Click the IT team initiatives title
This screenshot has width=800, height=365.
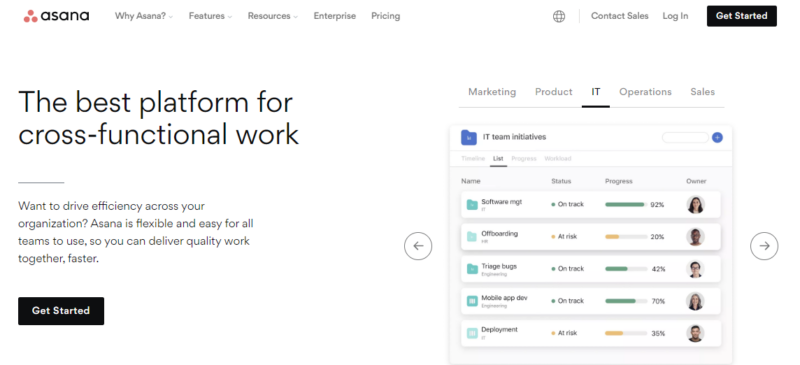coord(514,137)
